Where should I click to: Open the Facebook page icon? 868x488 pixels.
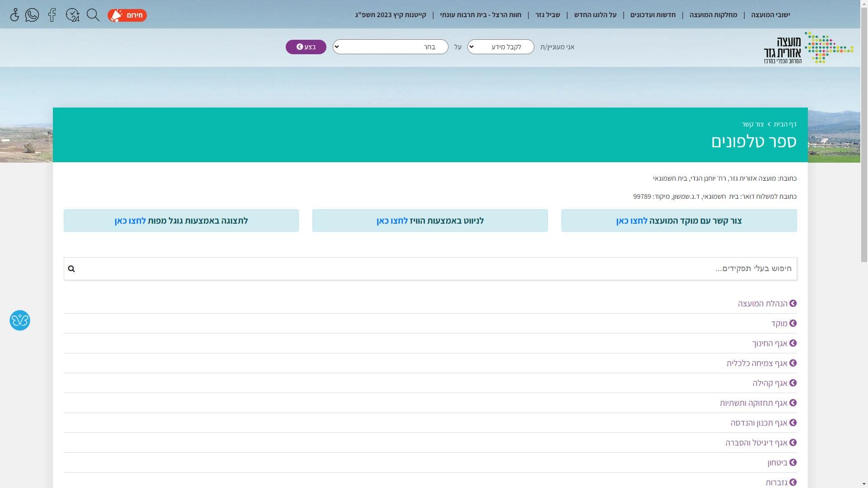pos(52,15)
